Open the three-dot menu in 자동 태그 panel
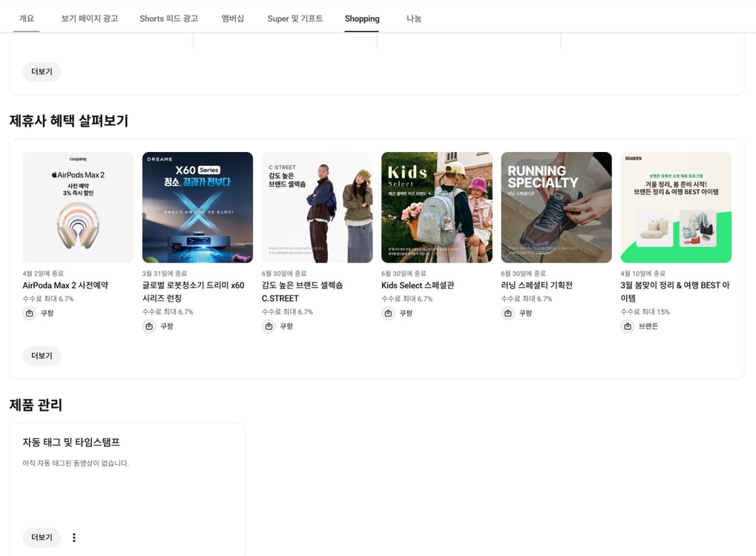This screenshot has width=756, height=556. click(x=73, y=537)
